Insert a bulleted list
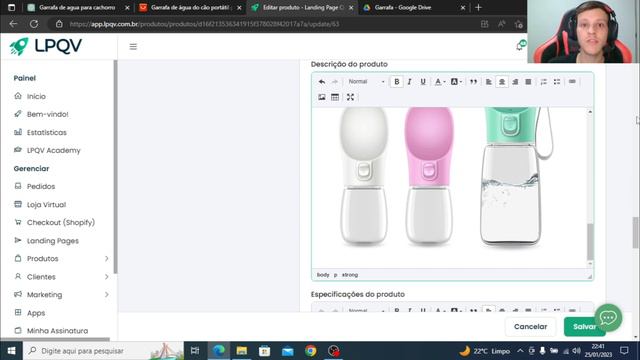 pos(557,82)
